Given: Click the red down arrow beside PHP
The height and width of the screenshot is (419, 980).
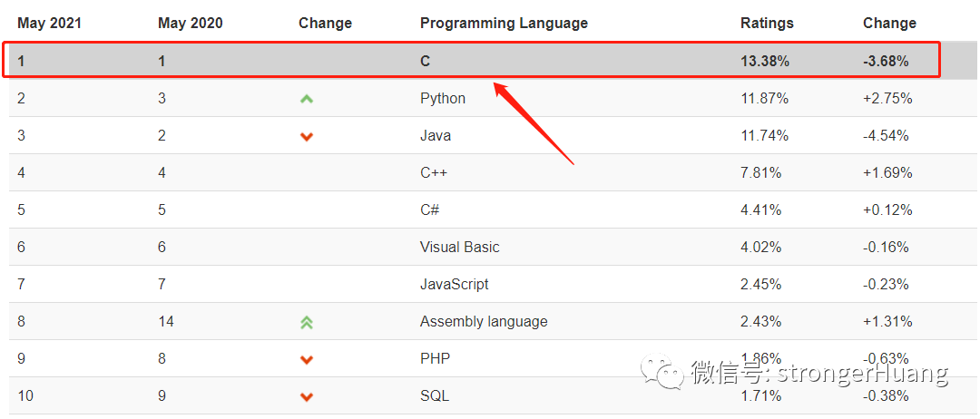Looking at the screenshot, I should tap(307, 359).
